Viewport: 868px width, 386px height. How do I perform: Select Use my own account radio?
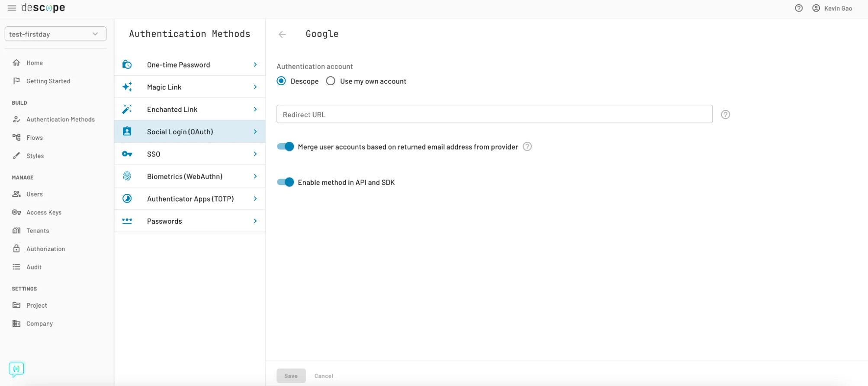point(331,81)
